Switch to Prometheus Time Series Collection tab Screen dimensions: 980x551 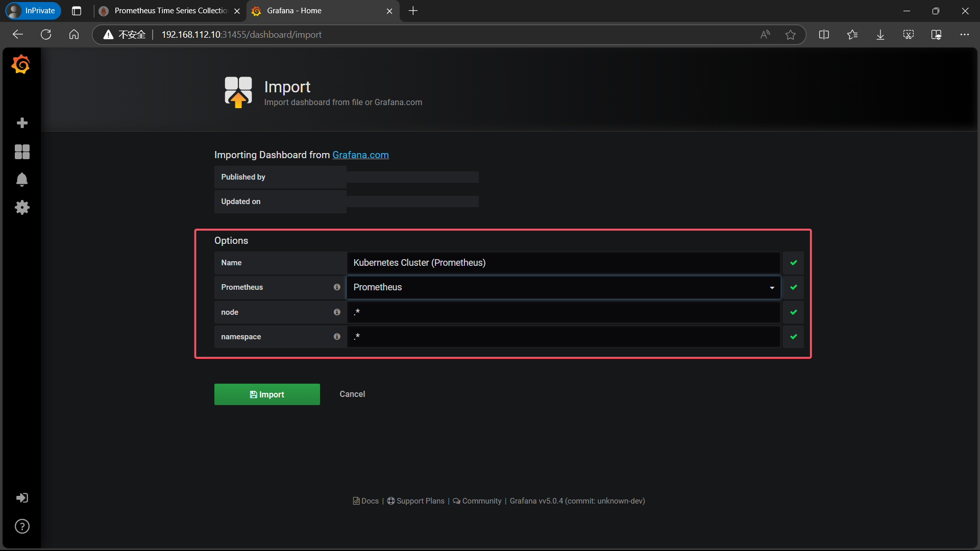point(170,11)
